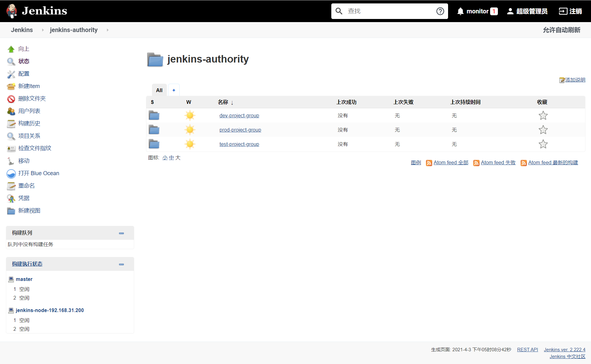Image resolution: width=591 pixels, height=364 pixels.
Task: Set icon size to 小
Action: 165,158
